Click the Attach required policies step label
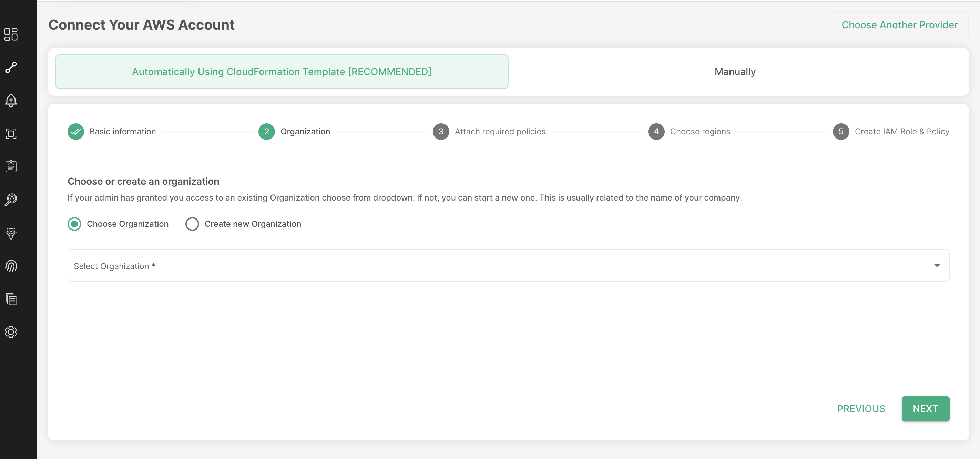Viewport: 980px width, 459px height. point(500,132)
